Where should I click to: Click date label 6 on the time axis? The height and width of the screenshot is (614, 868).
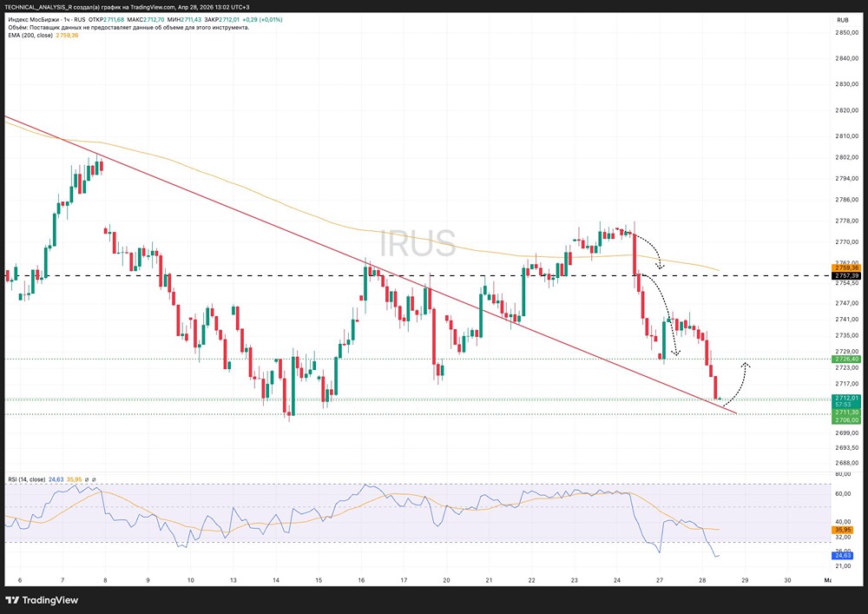20,580
